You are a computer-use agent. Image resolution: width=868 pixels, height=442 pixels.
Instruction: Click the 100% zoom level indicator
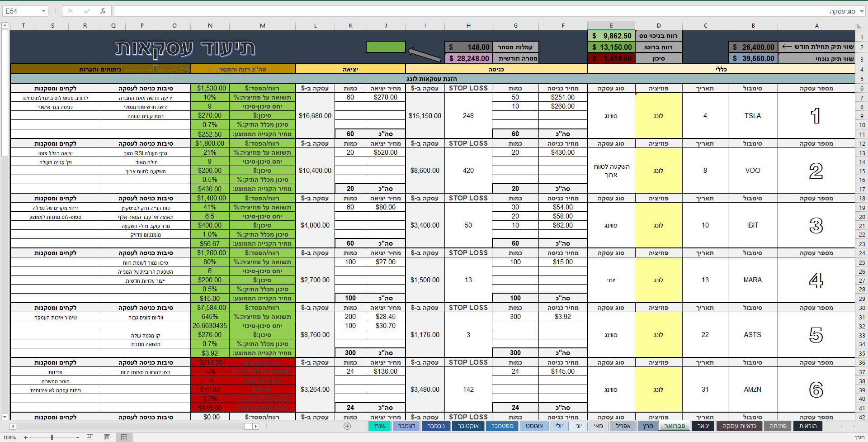click(9, 437)
